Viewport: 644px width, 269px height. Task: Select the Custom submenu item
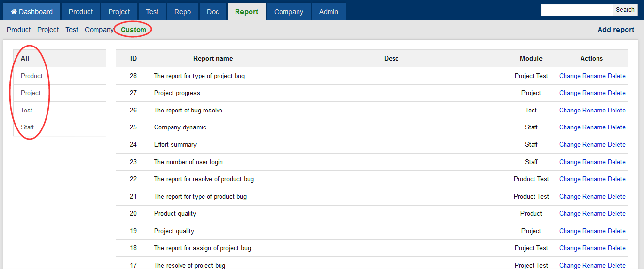click(133, 30)
